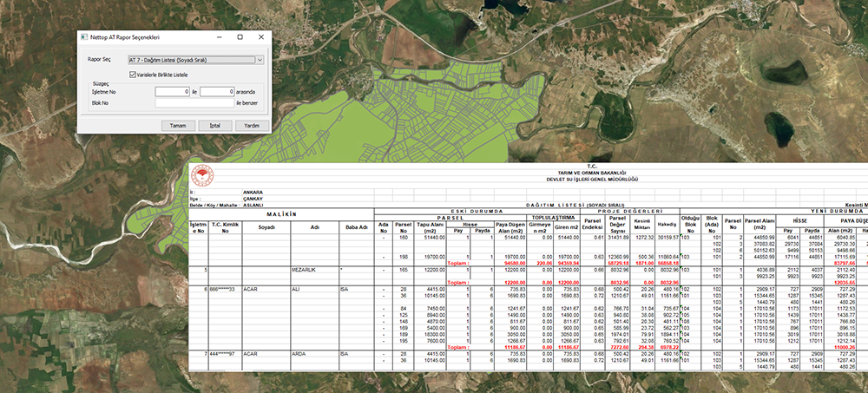Cancel with the İptal button
The image size is (868, 393).
click(214, 125)
